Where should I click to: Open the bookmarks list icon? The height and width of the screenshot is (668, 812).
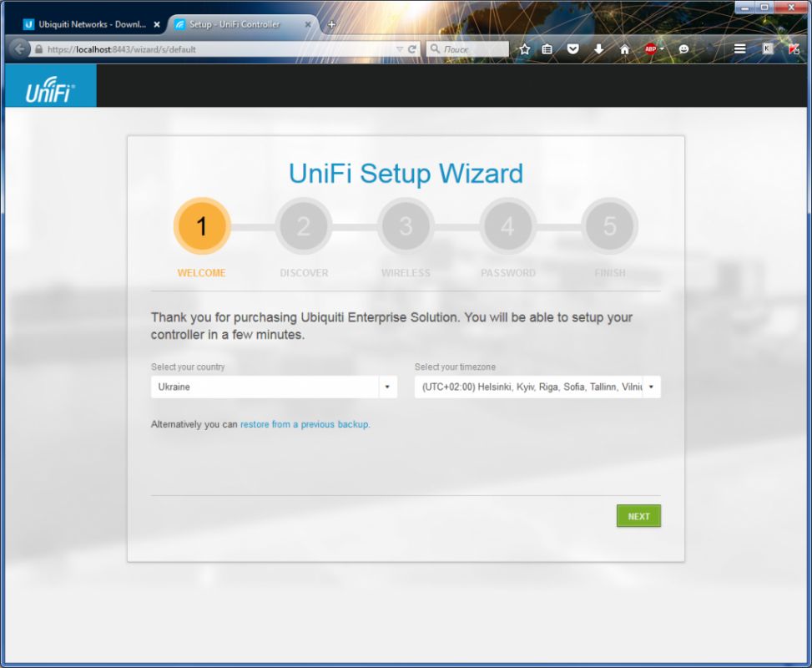tap(547, 49)
